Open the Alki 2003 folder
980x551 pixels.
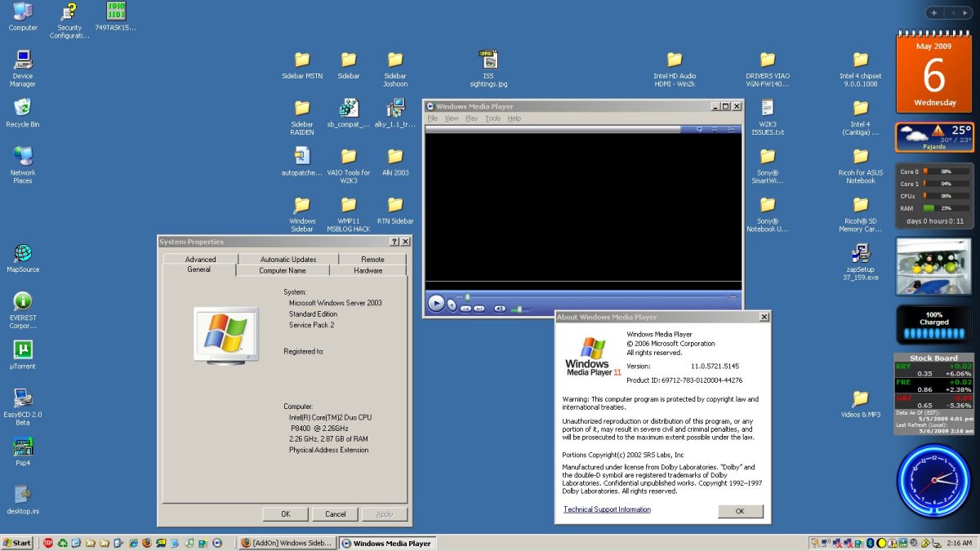click(395, 162)
